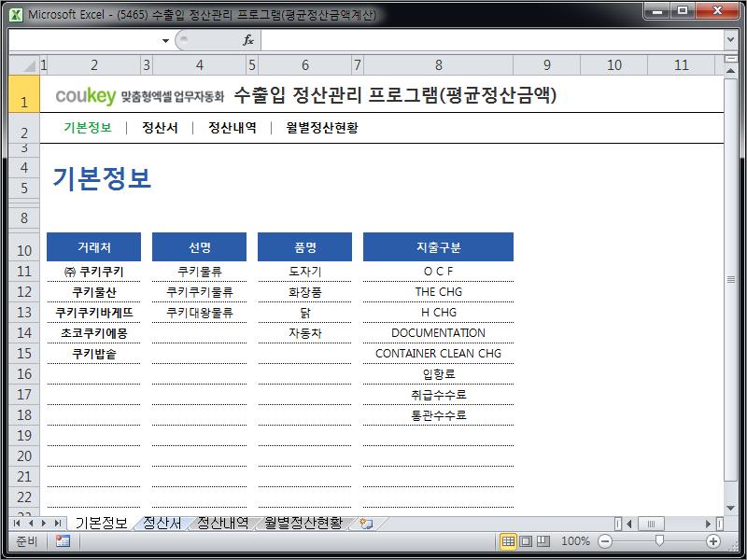Select the 통관수수료 cell

point(438,414)
